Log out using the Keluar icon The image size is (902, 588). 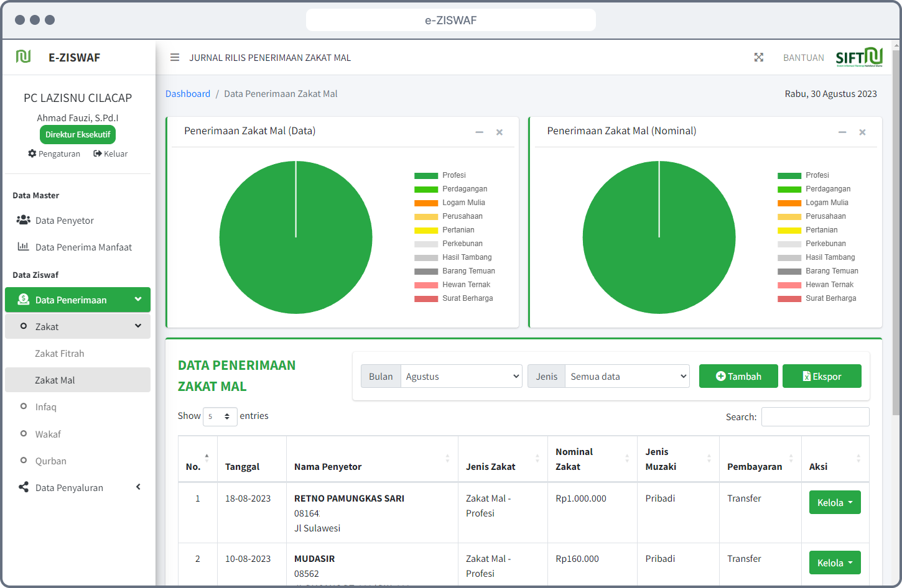click(x=98, y=154)
